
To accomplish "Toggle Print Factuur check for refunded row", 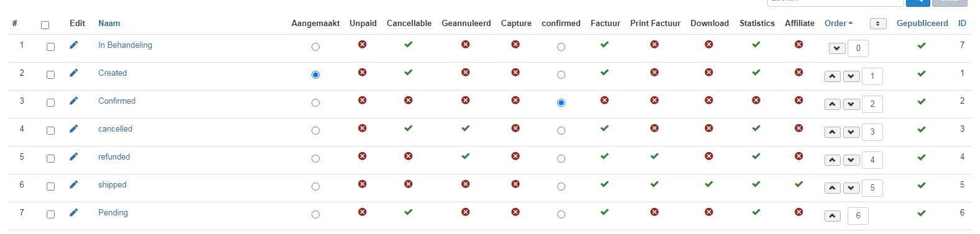I will pyautogui.click(x=654, y=156).
